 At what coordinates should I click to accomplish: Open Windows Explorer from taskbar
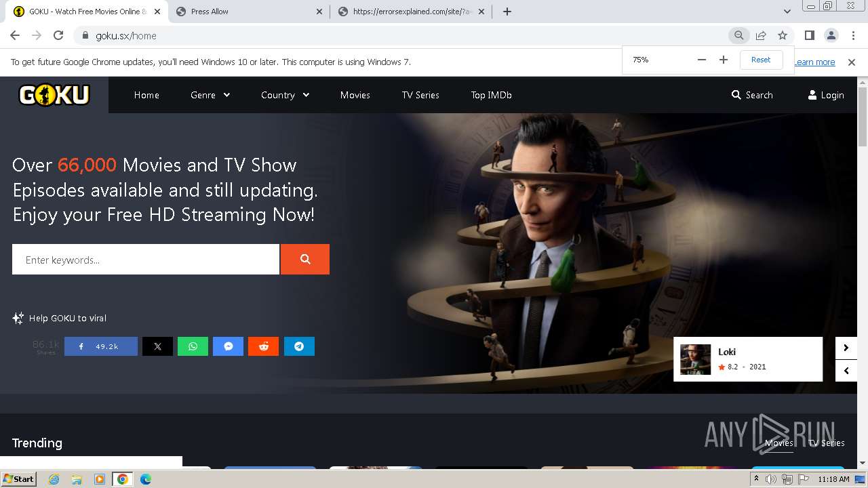tap(77, 479)
